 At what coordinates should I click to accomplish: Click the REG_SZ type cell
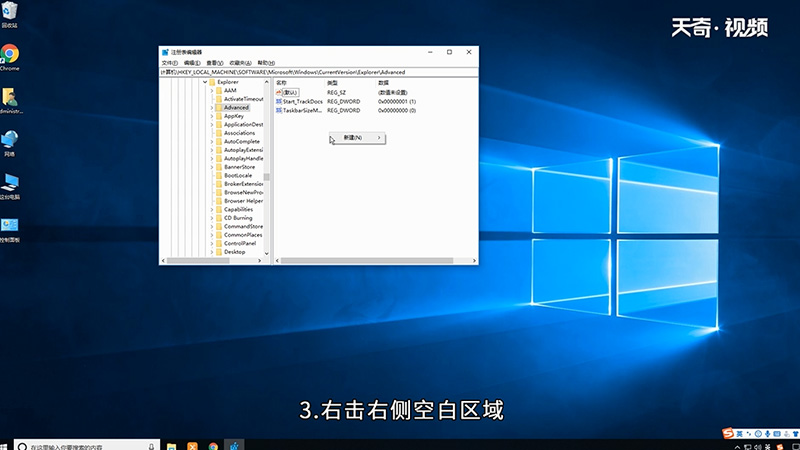coord(336,93)
